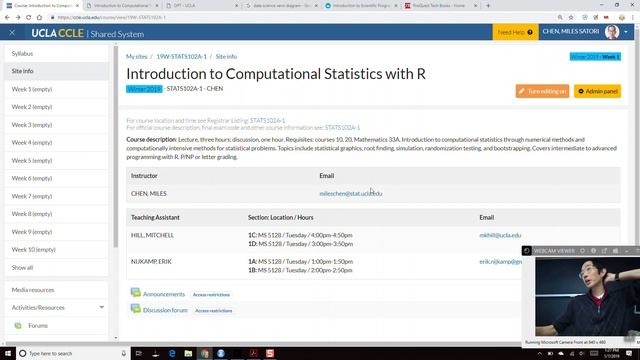Viewport: 640px width, 360px height.
Task: Click the browser back arrow
Action: coord(7,17)
